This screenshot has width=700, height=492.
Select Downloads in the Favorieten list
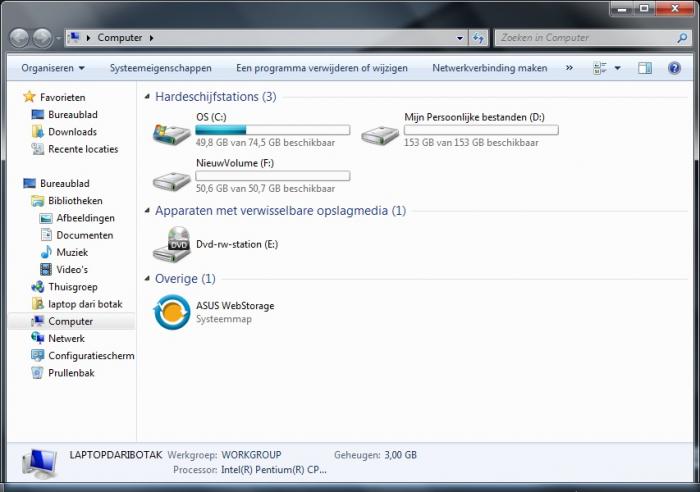click(x=72, y=132)
